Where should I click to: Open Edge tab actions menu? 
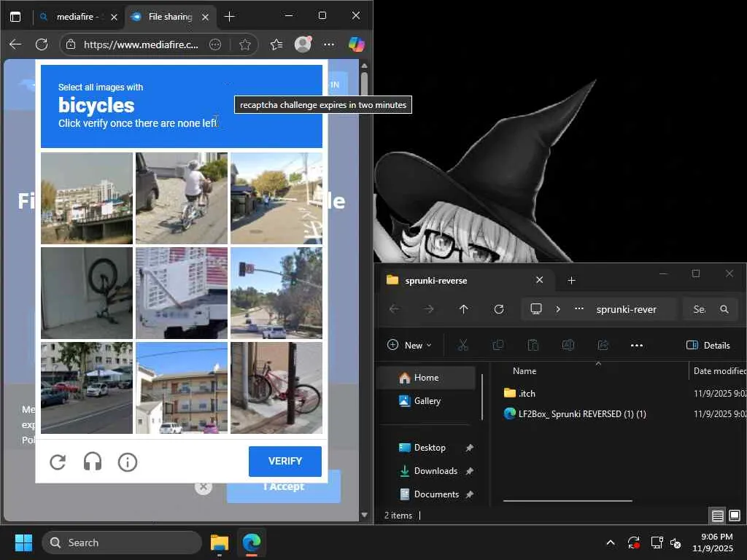(x=15, y=17)
